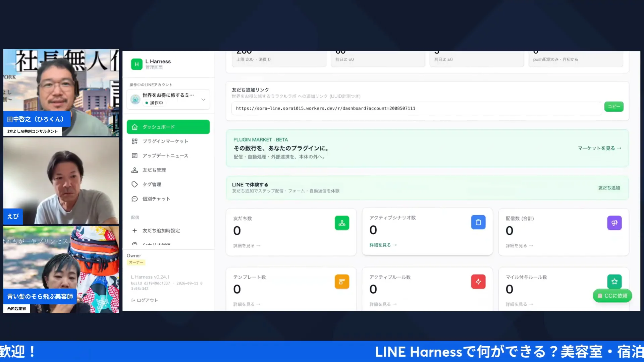Click the green マイル付与ルール数 star icon

(x=614, y=282)
